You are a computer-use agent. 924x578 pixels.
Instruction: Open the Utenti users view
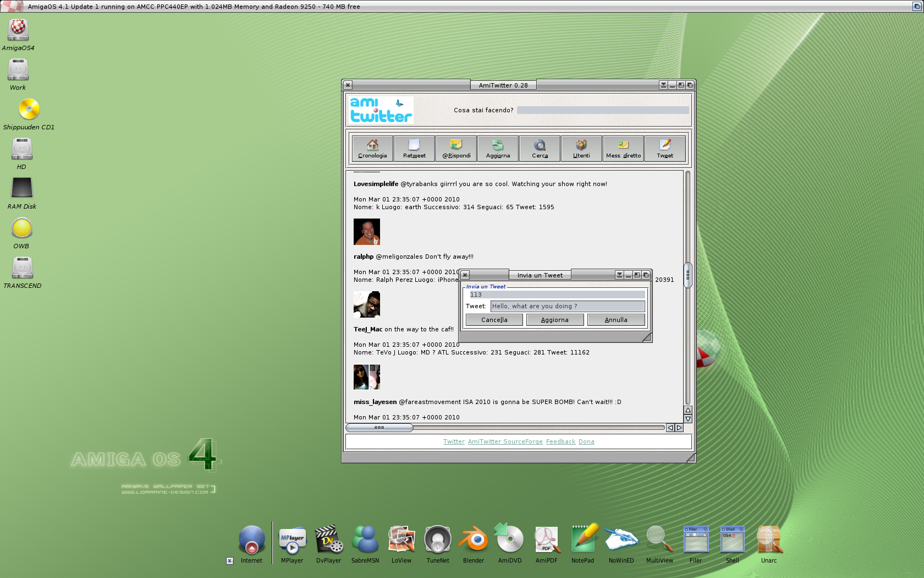coord(581,149)
